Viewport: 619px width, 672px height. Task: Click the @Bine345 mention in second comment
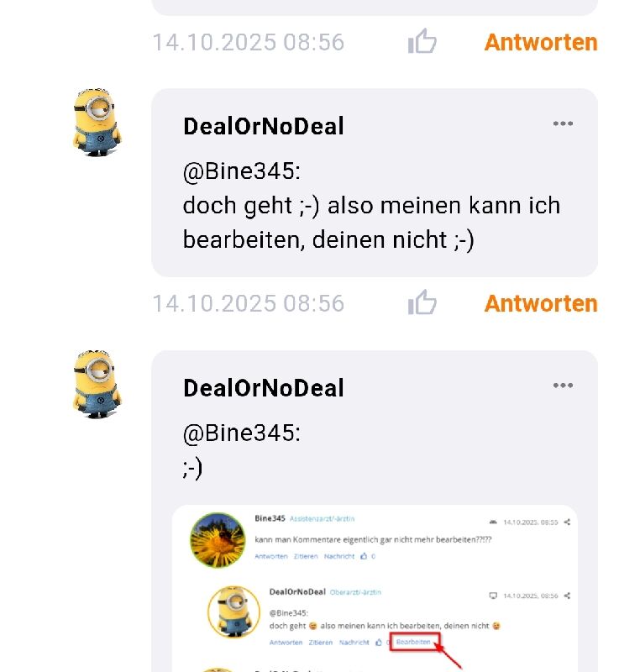click(242, 433)
